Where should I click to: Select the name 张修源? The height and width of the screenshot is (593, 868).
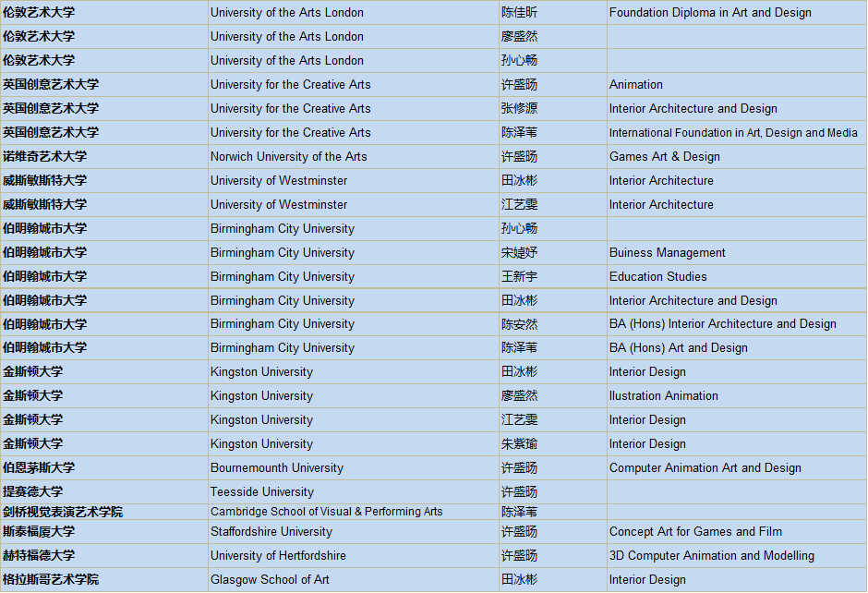click(x=519, y=108)
